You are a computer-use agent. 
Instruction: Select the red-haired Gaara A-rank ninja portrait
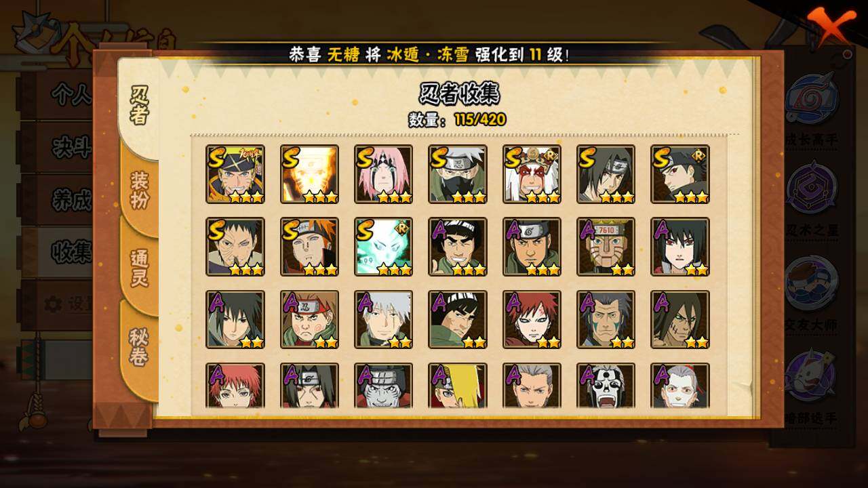[x=532, y=319]
